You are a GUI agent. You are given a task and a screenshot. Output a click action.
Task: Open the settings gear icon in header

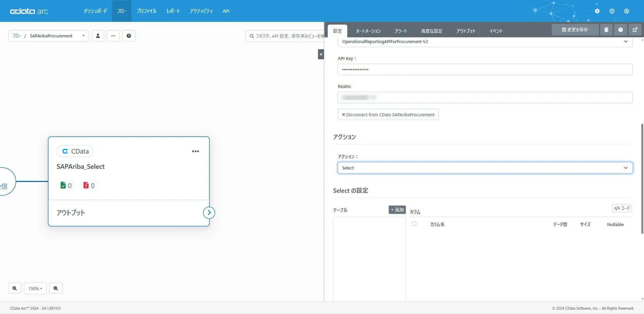[597, 11]
